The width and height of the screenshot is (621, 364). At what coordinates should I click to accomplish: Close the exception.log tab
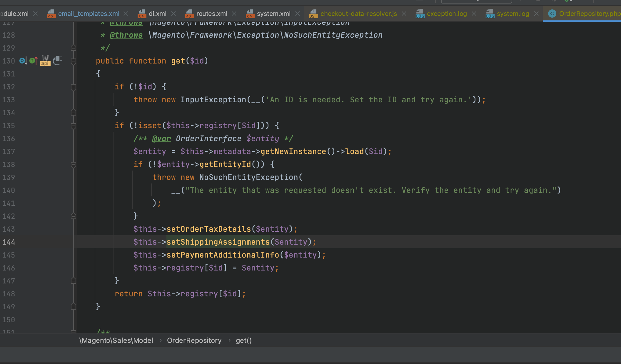click(474, 14)
